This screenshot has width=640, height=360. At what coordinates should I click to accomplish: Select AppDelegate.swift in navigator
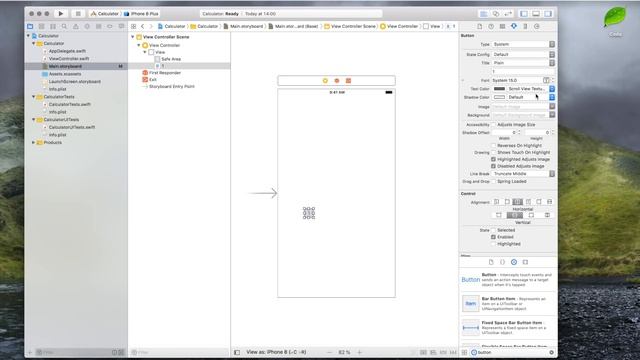[67, 51]
